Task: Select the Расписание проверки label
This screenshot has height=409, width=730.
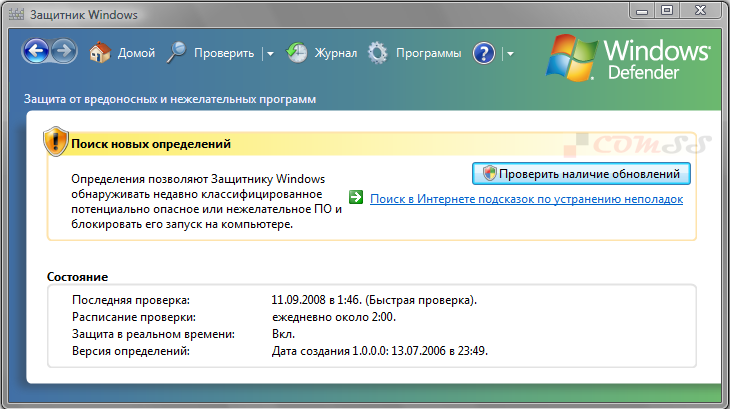Action: coord(134,317)
